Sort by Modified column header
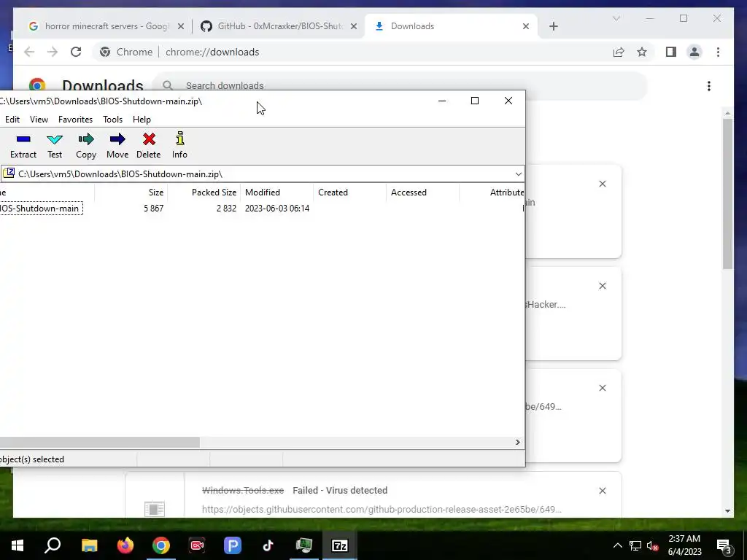 click(x=276, y=192)
